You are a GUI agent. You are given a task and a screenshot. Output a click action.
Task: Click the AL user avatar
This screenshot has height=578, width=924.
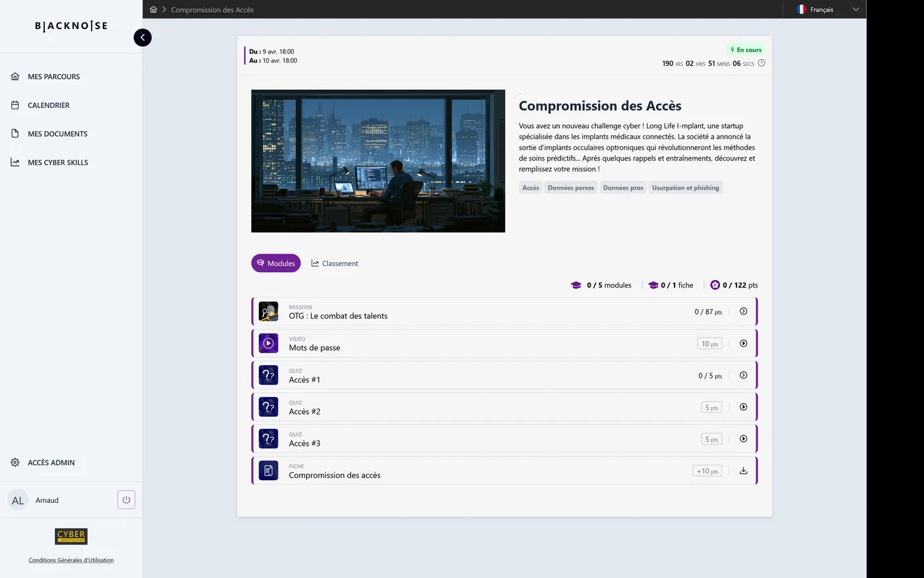point(18,500)
